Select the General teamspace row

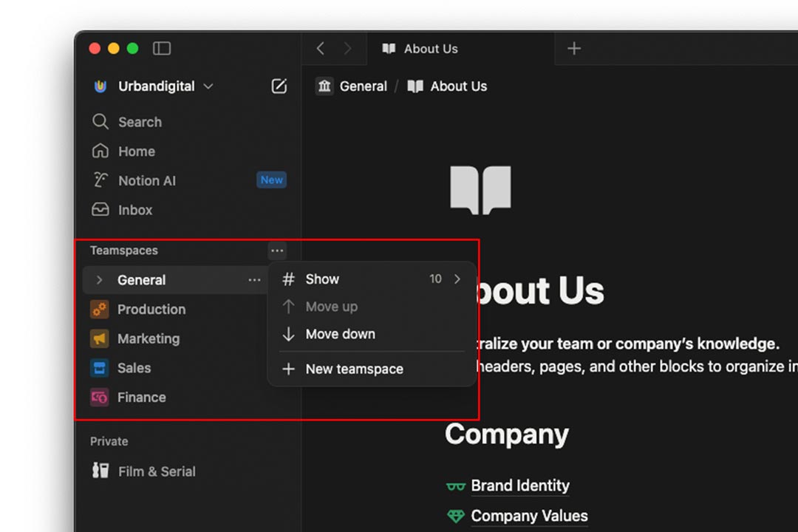click(175, 280)
